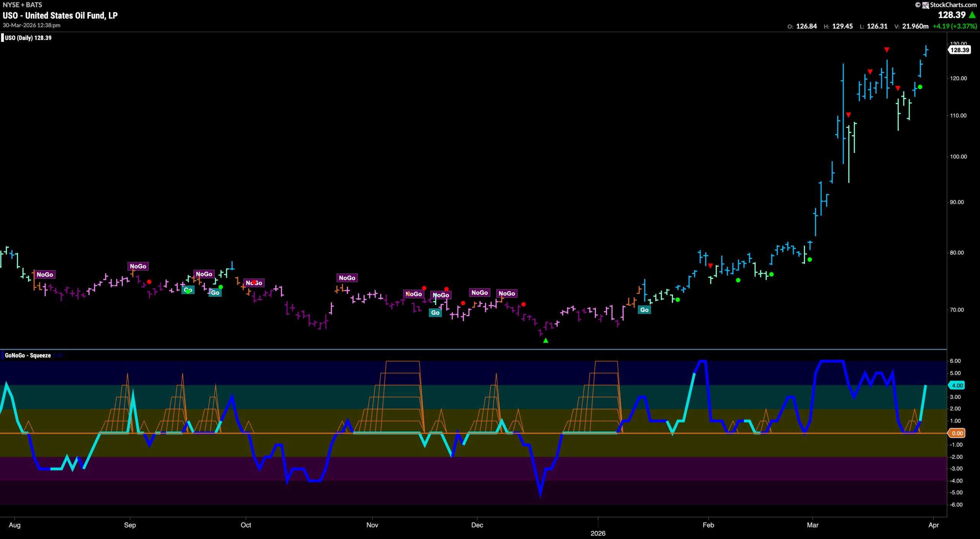Click the low value 126.31

877,26
